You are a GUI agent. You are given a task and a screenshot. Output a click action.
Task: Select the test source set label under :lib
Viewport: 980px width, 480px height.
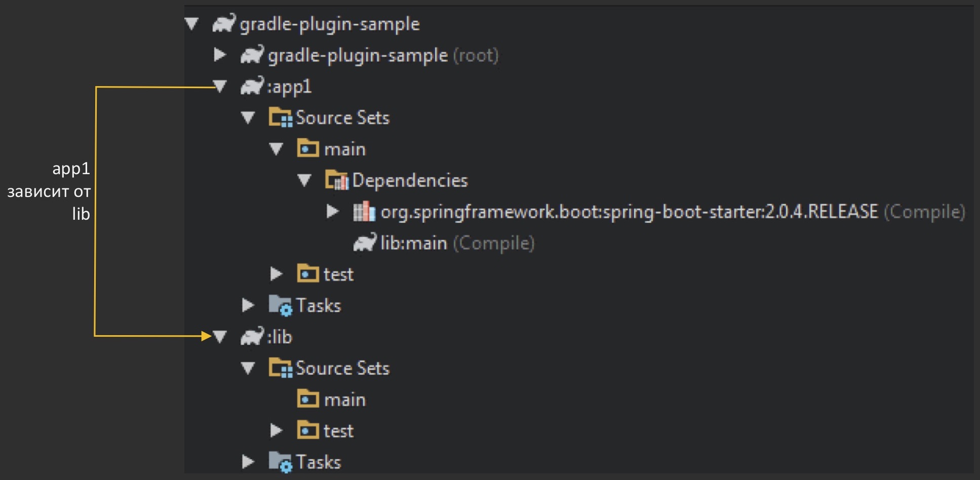coord(338,431)
